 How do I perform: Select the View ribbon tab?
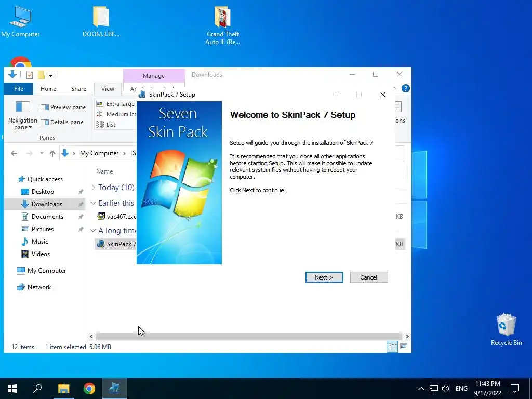tap(108, 89)
